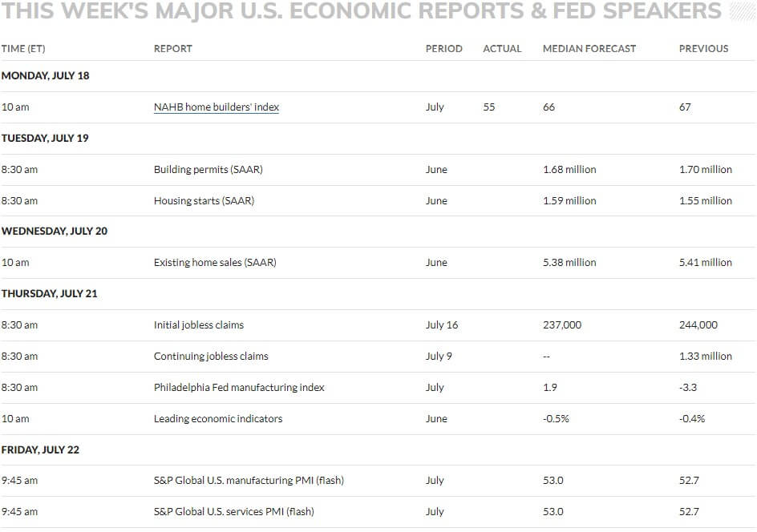Select S&P Global U.S. services PMI (flash)

click(233, 512)
